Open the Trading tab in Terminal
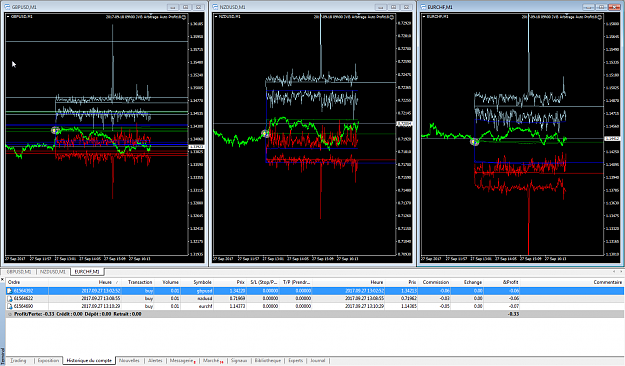Screen dimensions: 625x366 (18, 360)
